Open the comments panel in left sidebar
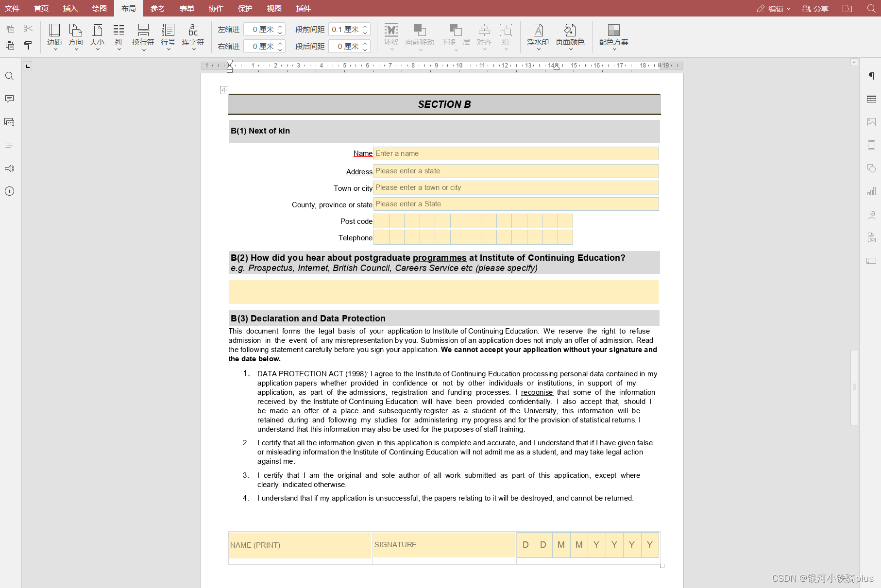 (x=9, y=99)
